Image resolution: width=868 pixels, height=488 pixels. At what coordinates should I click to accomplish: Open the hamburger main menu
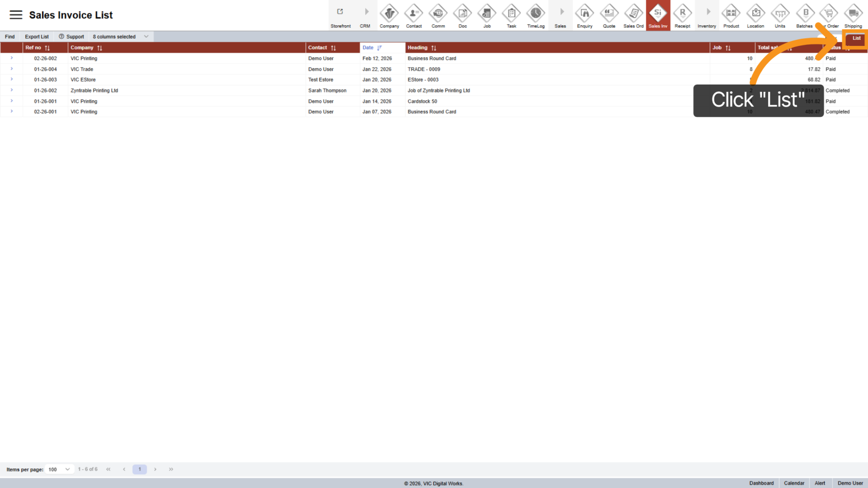click(x=16, y=15)
